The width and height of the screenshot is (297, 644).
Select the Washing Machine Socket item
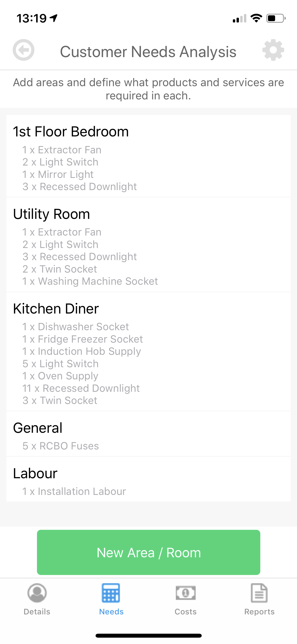point(90,281)
